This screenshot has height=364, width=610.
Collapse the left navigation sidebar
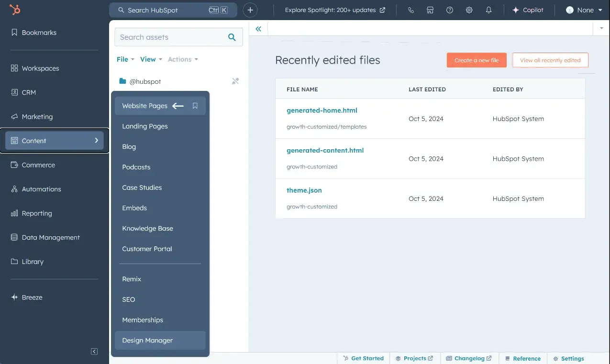tap(94, 352)
